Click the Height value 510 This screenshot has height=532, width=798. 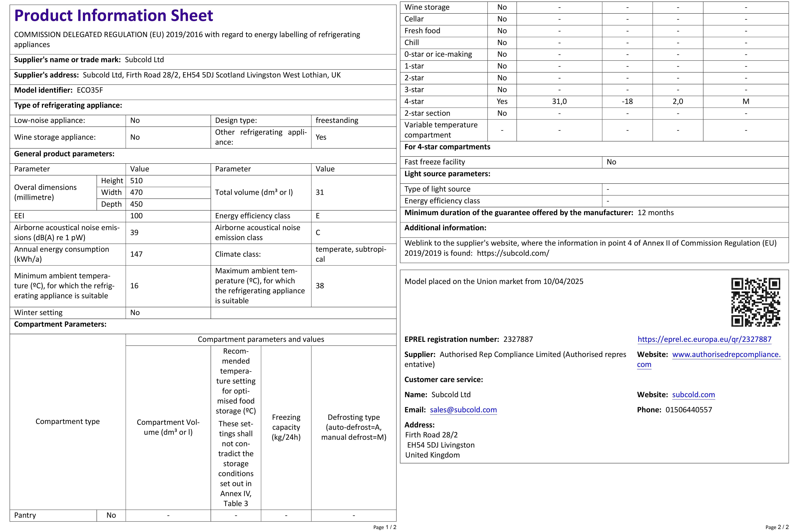pos(136,181)
